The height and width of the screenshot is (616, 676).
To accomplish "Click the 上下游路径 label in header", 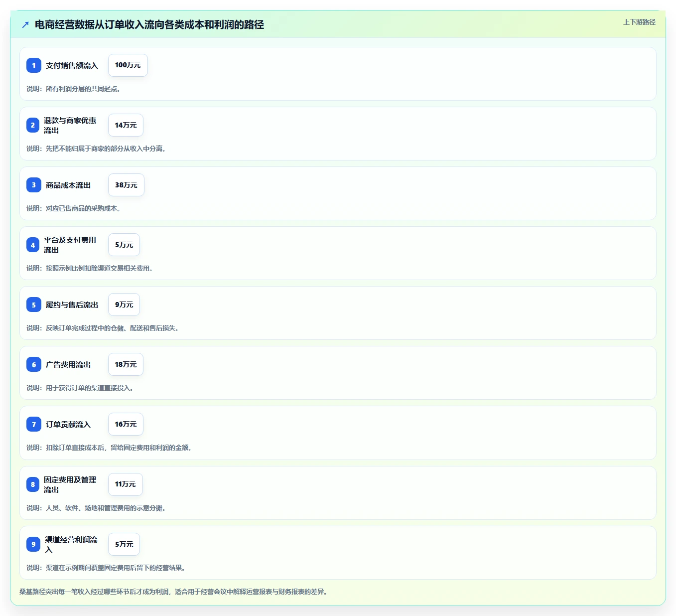I will coord(639,22).
